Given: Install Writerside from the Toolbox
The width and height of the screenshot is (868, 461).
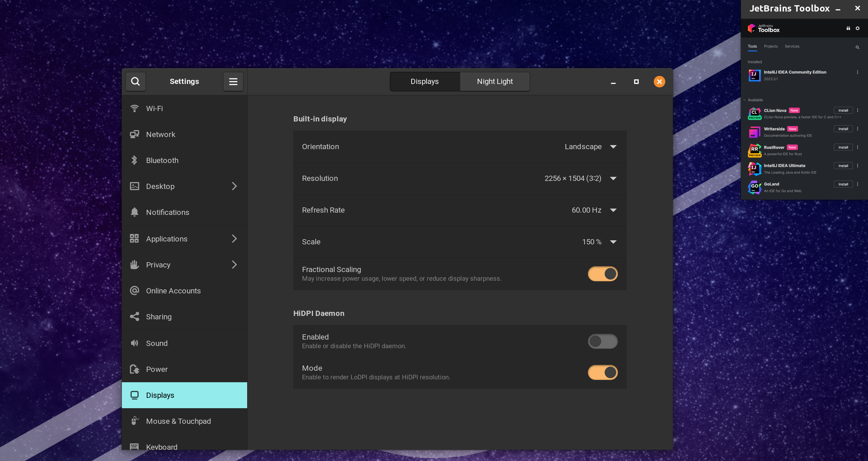Looking at the screenshot, I should 843,129.
